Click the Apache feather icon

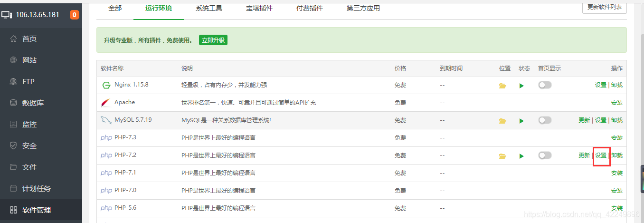tap(106, 103)
